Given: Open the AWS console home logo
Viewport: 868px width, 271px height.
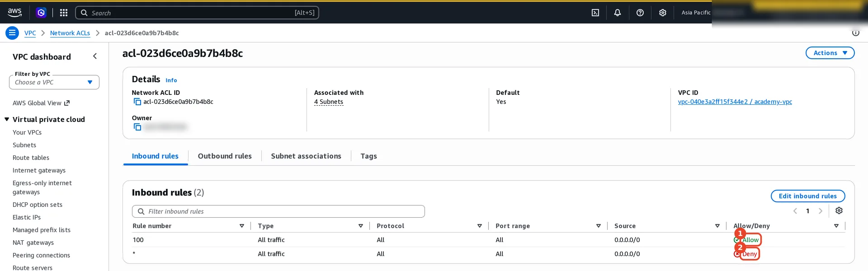Looking at the screenshot, I should pyautogui.click(x=14, y=13).
